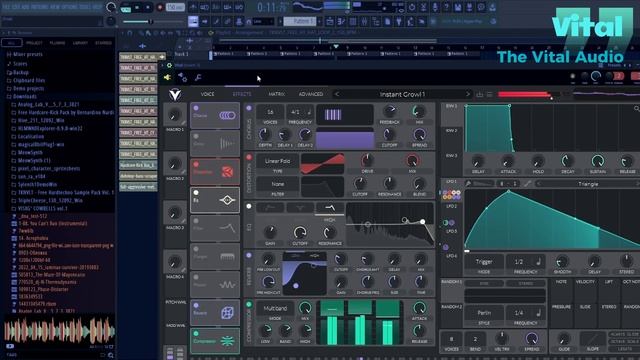Open the Vital hamburger menu icon

click(490, 95)
